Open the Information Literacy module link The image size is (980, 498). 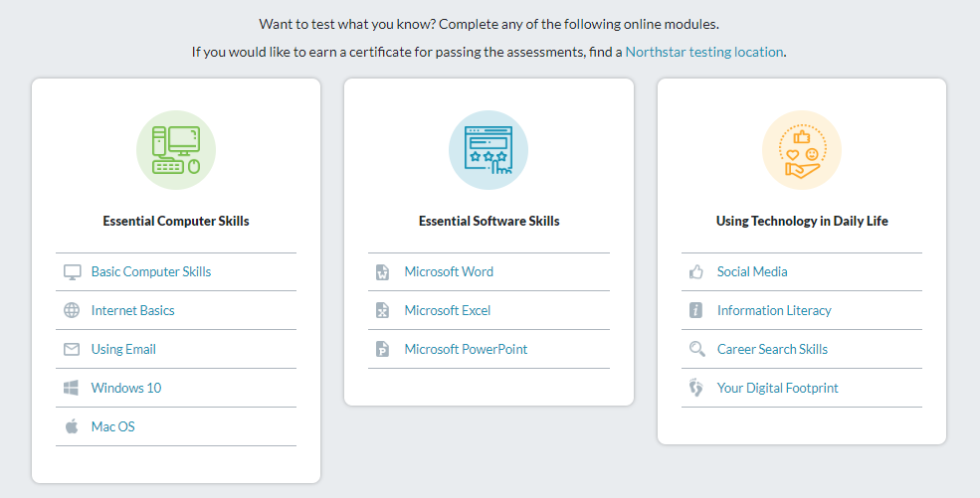[774, 310]
